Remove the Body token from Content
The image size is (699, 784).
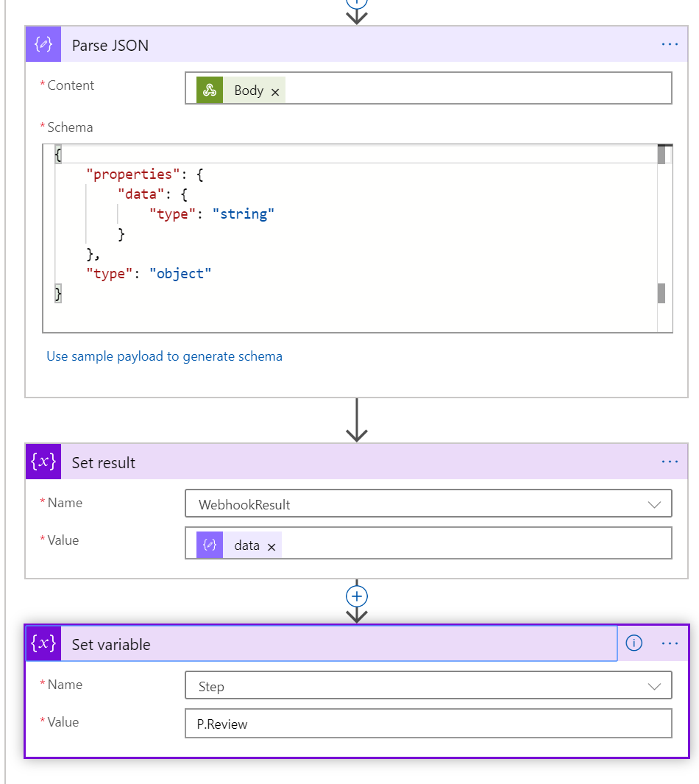click(x=275, y=91)
